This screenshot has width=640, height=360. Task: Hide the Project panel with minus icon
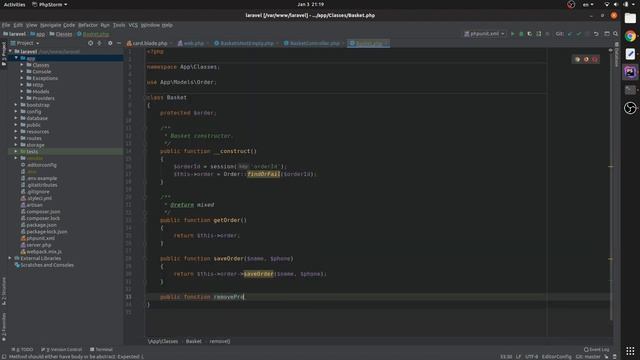119,43
